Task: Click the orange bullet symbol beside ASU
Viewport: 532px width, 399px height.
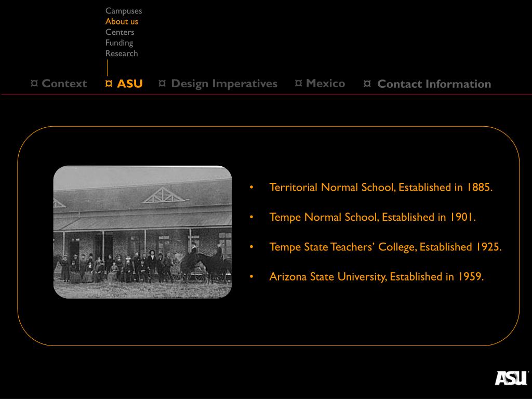Action: (x=109, y=83)
